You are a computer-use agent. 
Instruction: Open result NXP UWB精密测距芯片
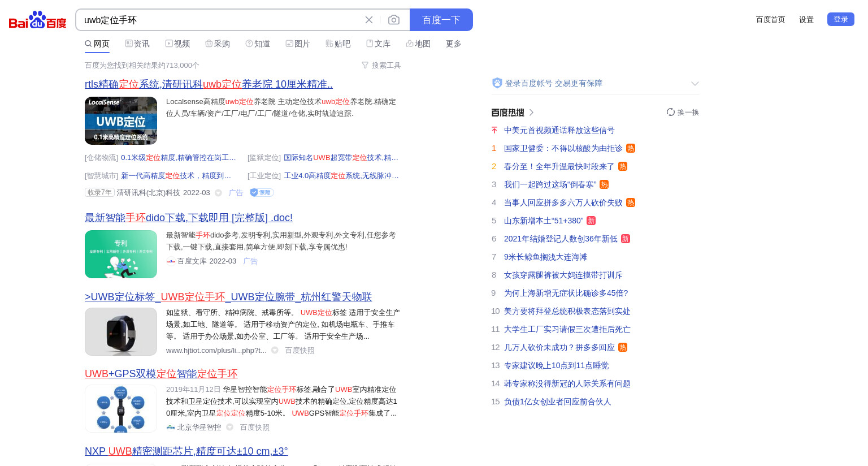click(186, 451)
